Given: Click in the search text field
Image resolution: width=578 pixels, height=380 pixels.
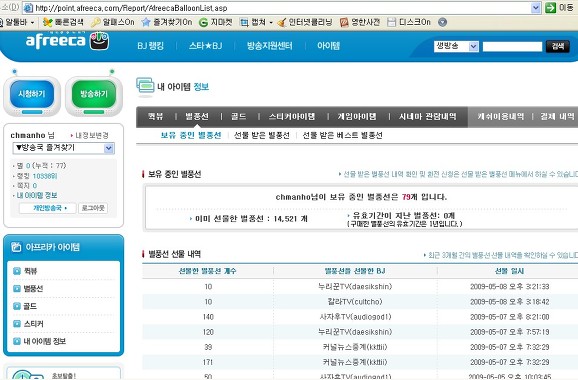Looking at the screenshot, I should (512, 46).
